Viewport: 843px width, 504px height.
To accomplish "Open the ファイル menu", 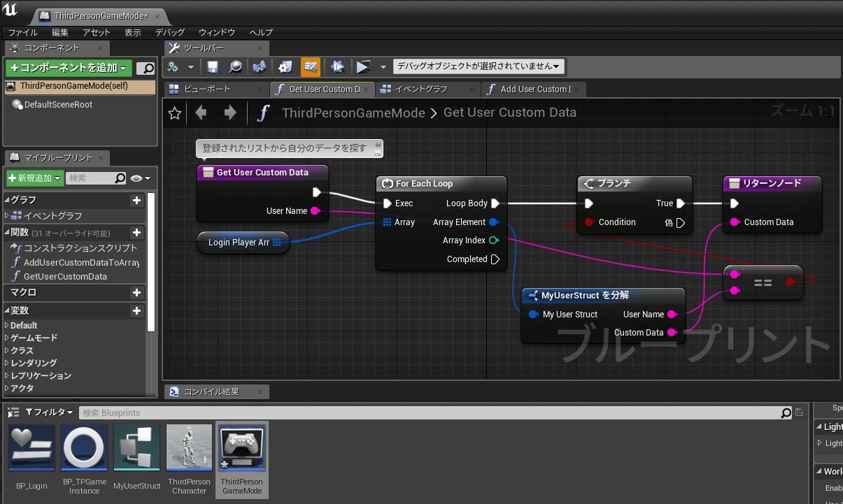I will click(x=22, y=32).
